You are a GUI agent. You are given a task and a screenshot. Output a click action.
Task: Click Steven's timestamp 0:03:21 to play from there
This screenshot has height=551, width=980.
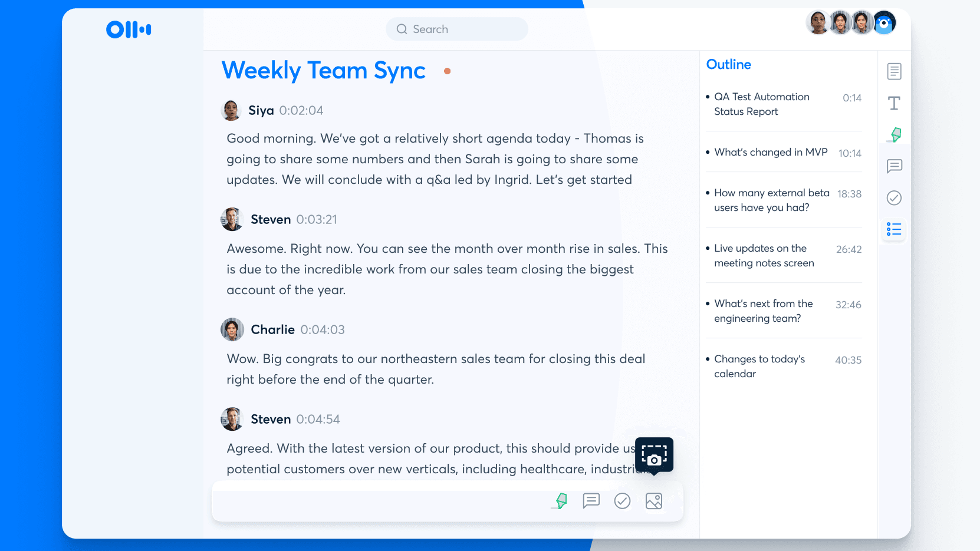317,219
